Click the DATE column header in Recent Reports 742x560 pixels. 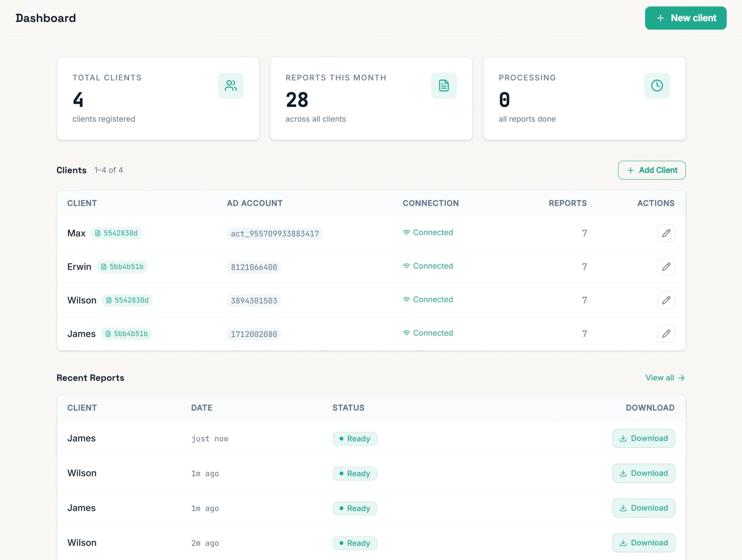[201, 408]
